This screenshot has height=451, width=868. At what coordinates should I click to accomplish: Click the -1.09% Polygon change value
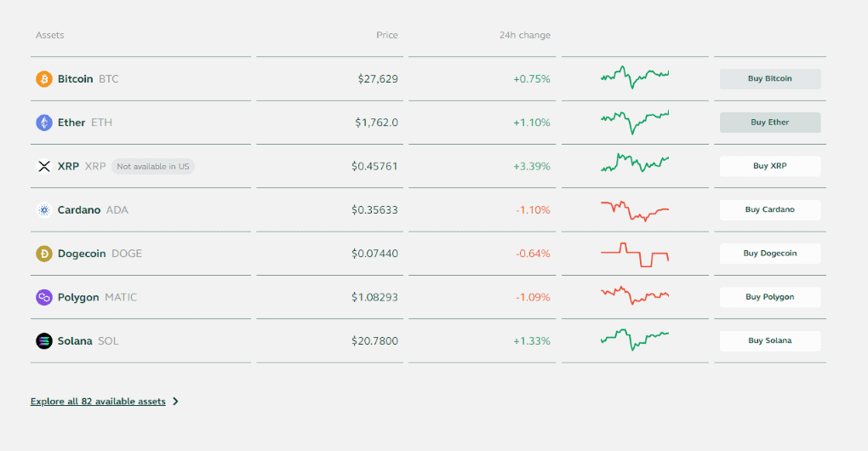(533, 297)
